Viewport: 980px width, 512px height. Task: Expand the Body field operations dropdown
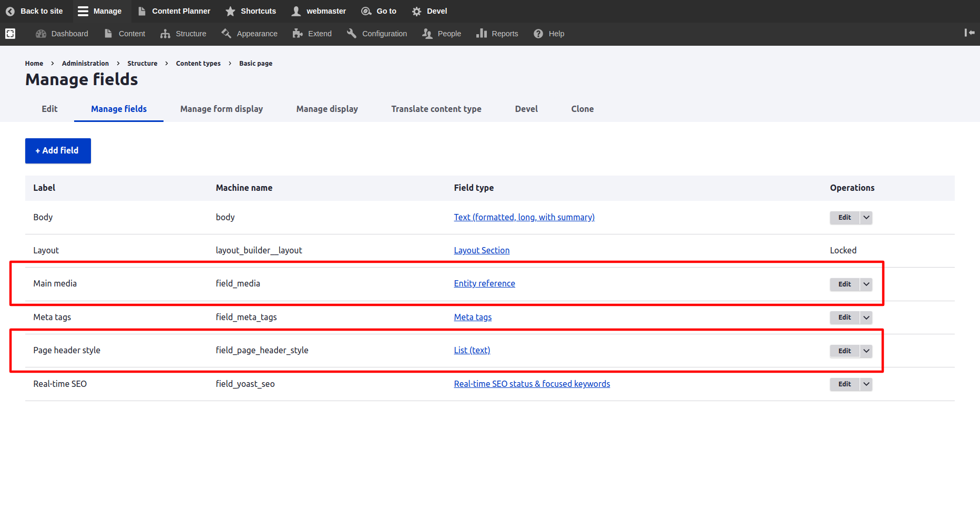tap(866, 218)
